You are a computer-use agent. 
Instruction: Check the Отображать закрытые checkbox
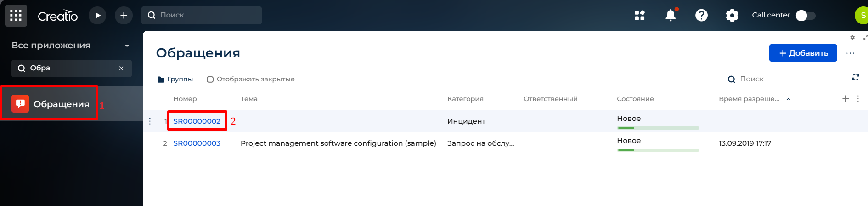point(210,80)
